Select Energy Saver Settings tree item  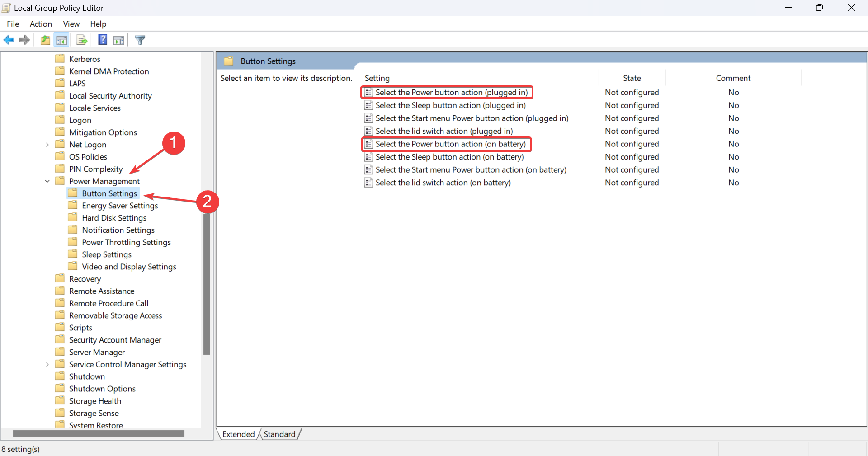[120, 206]
